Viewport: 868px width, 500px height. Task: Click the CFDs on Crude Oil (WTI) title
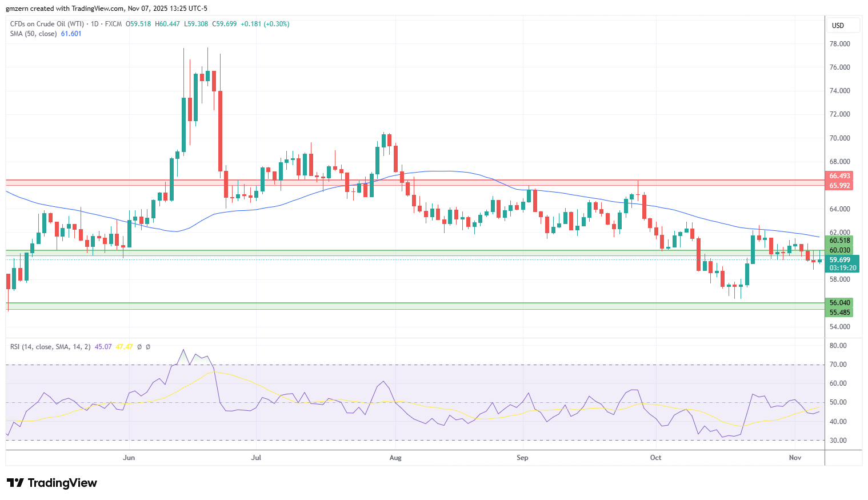click(x=47, y=24)
